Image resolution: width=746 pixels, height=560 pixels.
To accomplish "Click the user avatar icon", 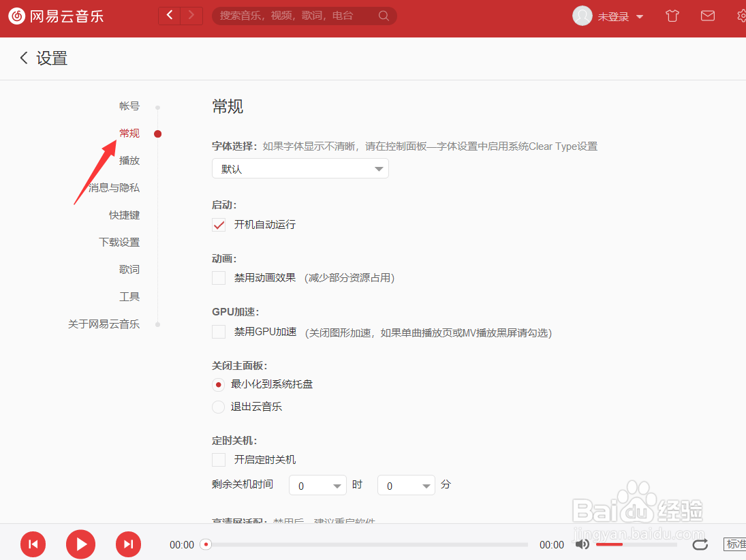I will click(582, 16).
